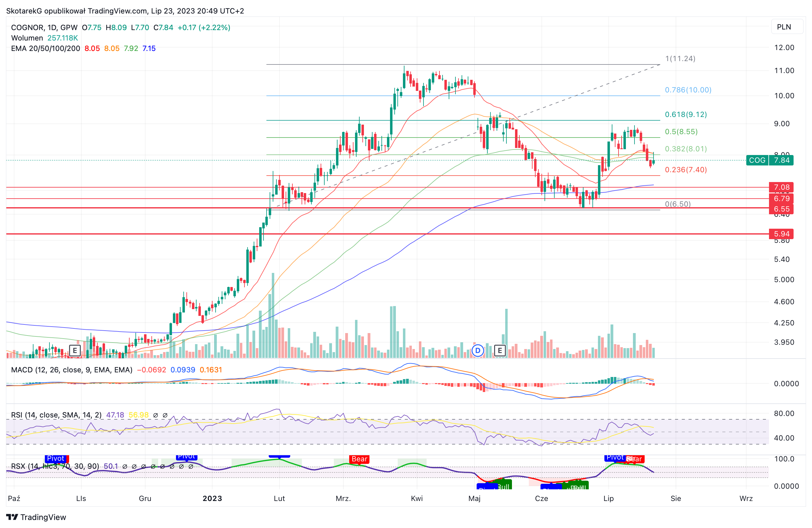The image size is (812, 528).
Task: Click the Fibonacci 0(6.50) level label
Action: pyautogui.click(x=677, y=204)
